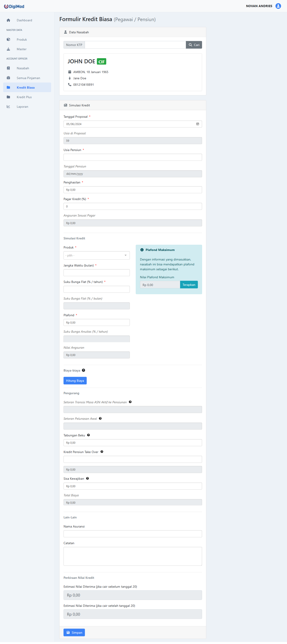The height and width of the screenshot is (644, 287).
Task: Click the DigiMod logo
Action: point(14,6)
